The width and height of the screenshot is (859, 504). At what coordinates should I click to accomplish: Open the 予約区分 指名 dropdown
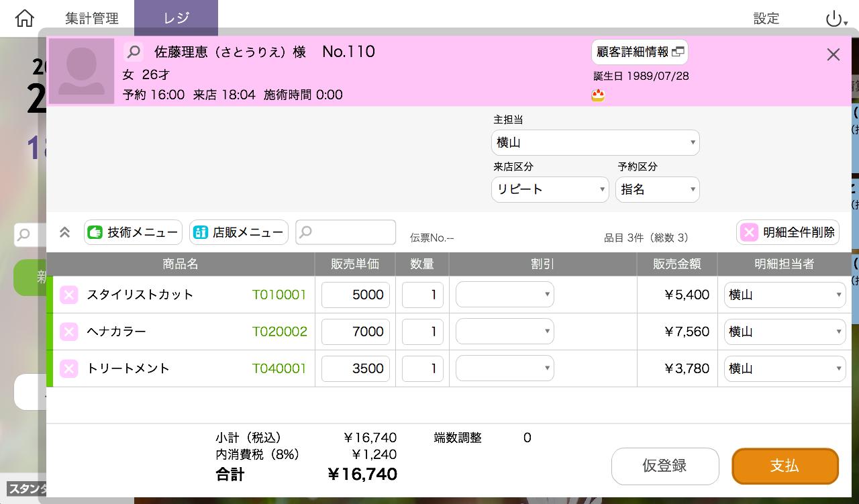tap(658, 189)
